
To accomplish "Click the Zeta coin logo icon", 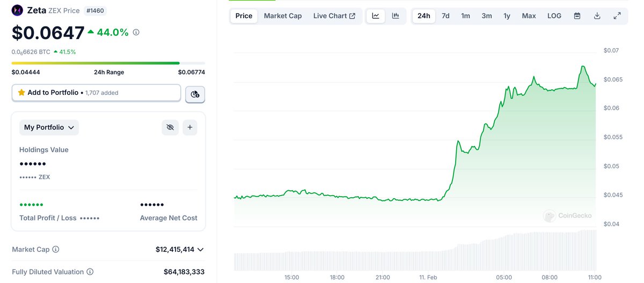I will click(17, 10).
